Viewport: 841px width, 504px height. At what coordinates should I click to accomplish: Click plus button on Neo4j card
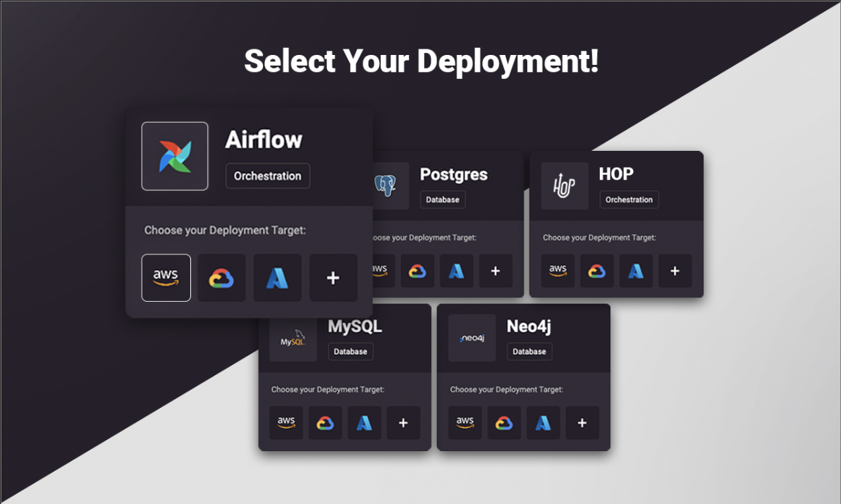coord(582,422)
